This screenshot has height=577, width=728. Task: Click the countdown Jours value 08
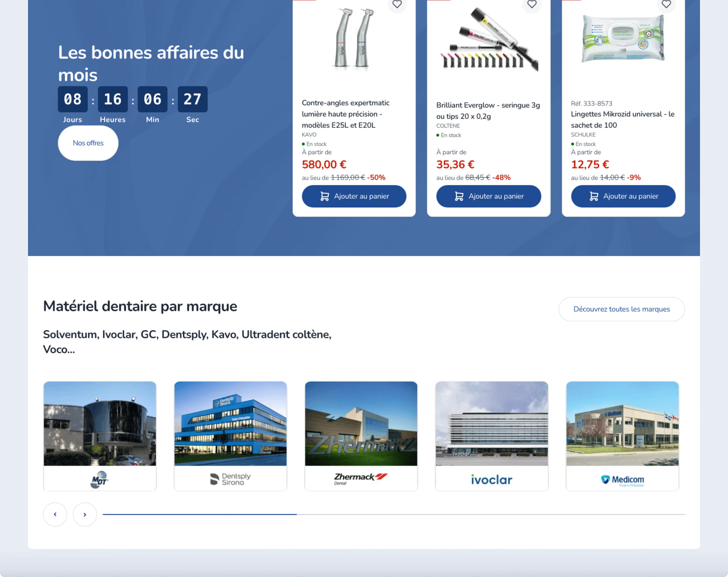pos(72,99)
